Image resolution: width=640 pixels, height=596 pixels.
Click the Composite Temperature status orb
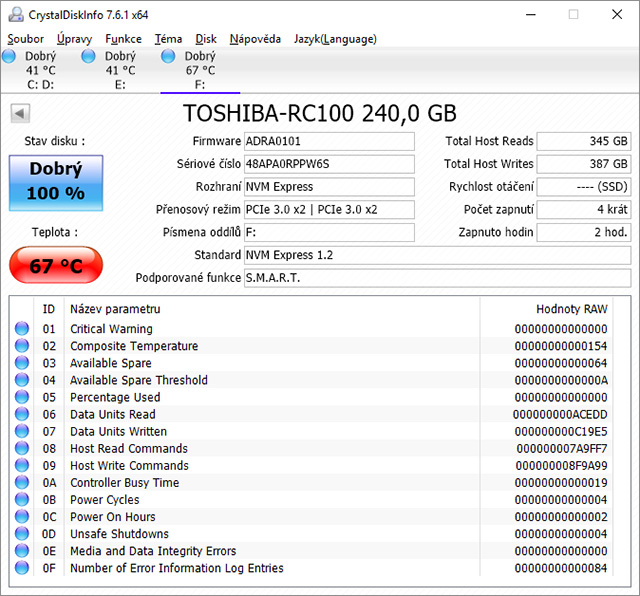pos(22,346)
